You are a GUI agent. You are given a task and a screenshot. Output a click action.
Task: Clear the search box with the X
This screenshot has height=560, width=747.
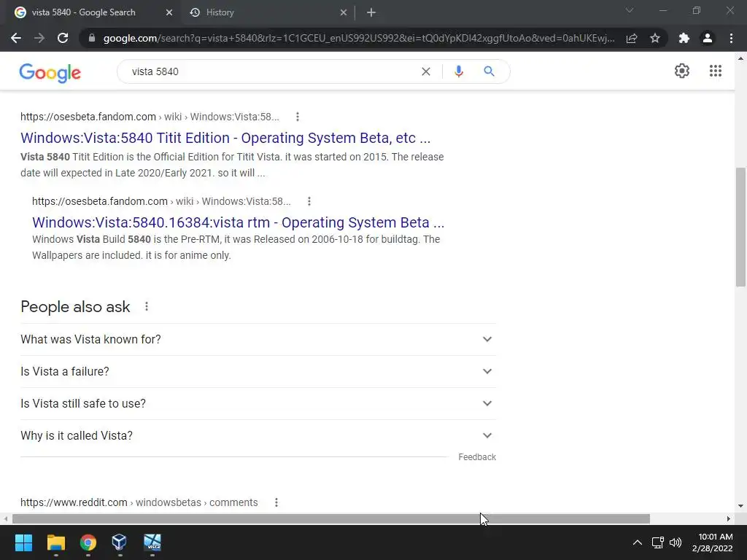(x=426, y=71)
